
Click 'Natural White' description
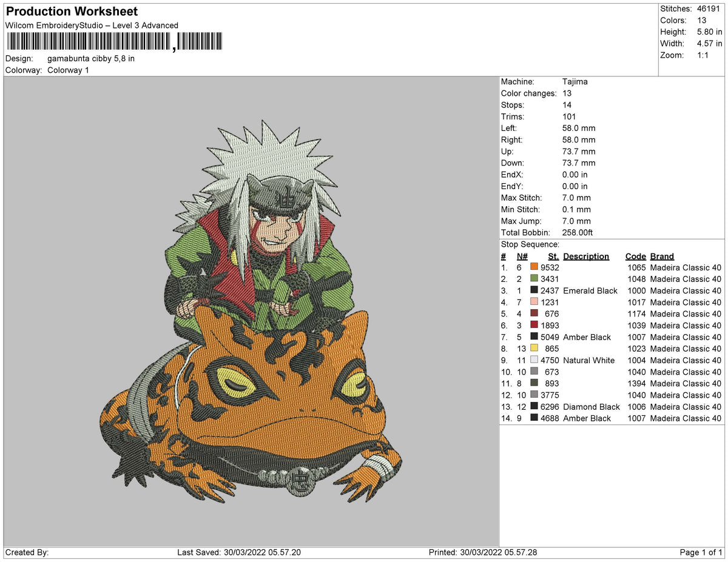(589, 361)
